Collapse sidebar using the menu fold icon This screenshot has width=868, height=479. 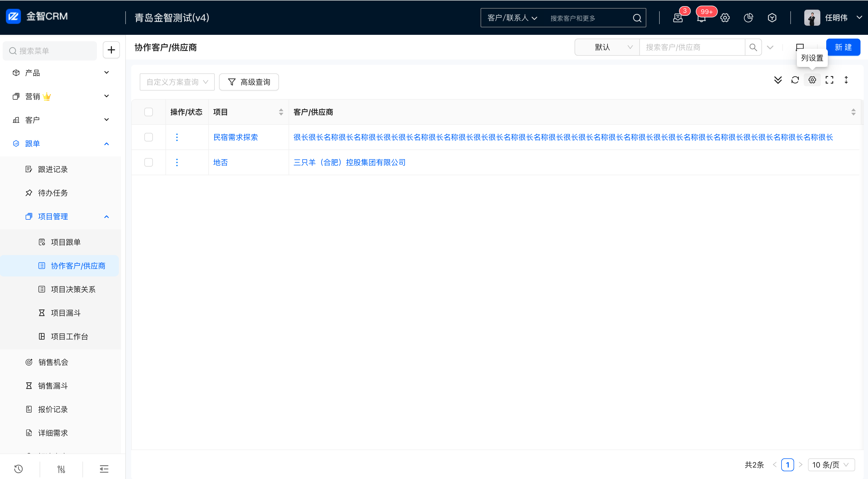(104, 469)
